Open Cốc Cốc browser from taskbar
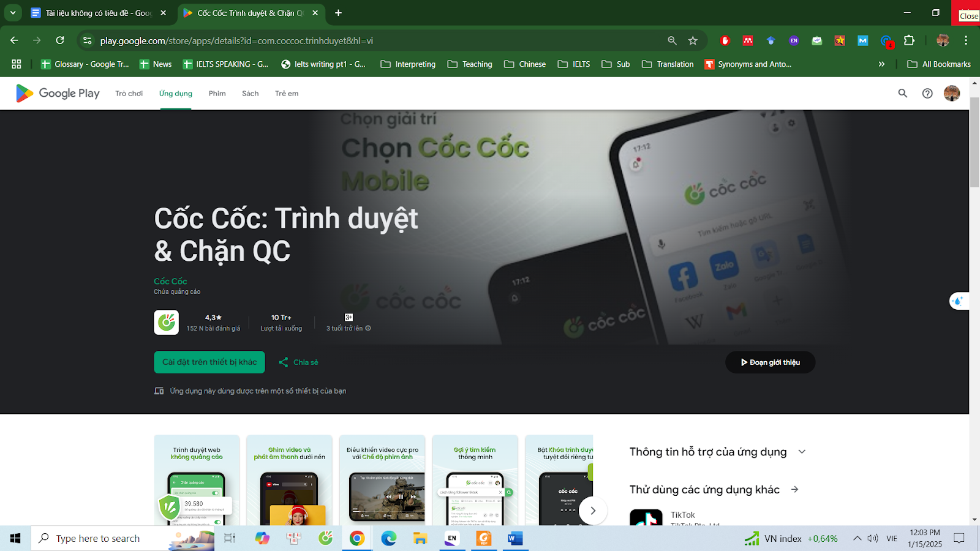Image resolution: width=980 pixels, height=551 pixels. click(x=325, y=538)
